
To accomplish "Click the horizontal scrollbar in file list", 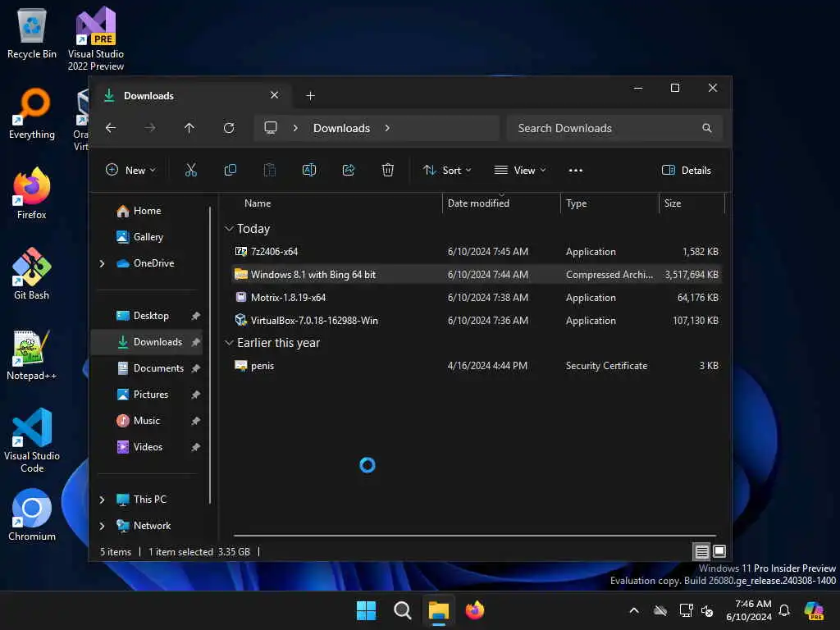I will (x=475, y=535).
